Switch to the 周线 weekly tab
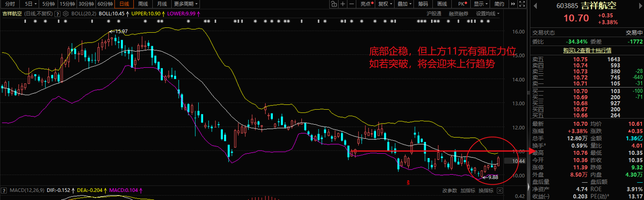Viewport: 644px width, 200px height. 143,4
